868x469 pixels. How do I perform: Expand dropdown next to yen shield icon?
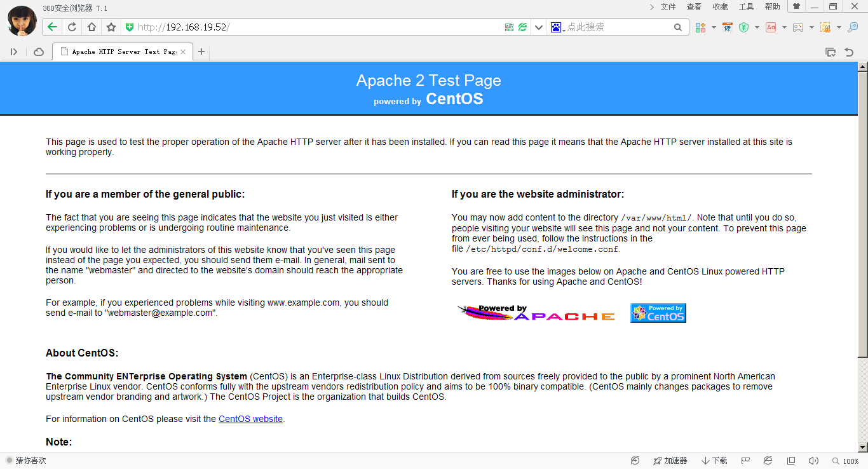point(757,27)
